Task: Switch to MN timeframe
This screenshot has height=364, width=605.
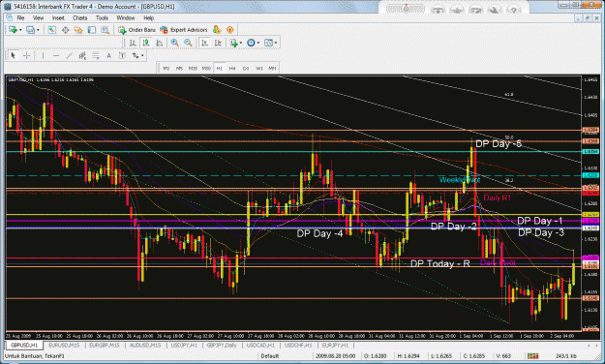Action: tap(272, 69)
